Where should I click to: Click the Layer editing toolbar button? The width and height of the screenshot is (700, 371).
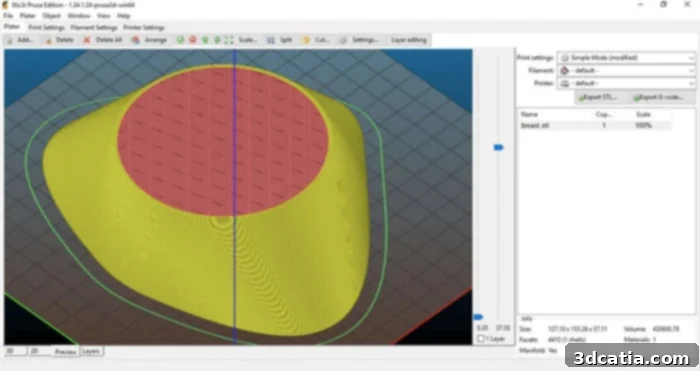(x=409, y=40)
